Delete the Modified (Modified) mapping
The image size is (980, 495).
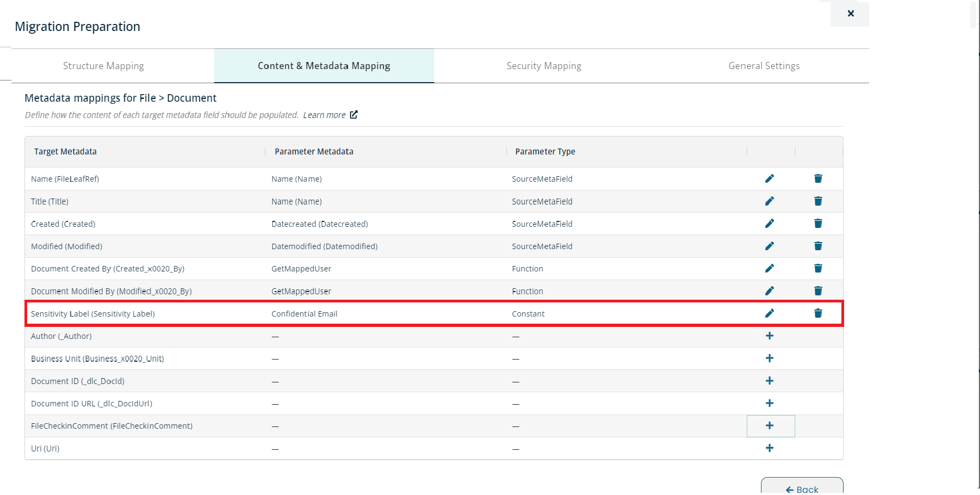(x=818, y=246)
